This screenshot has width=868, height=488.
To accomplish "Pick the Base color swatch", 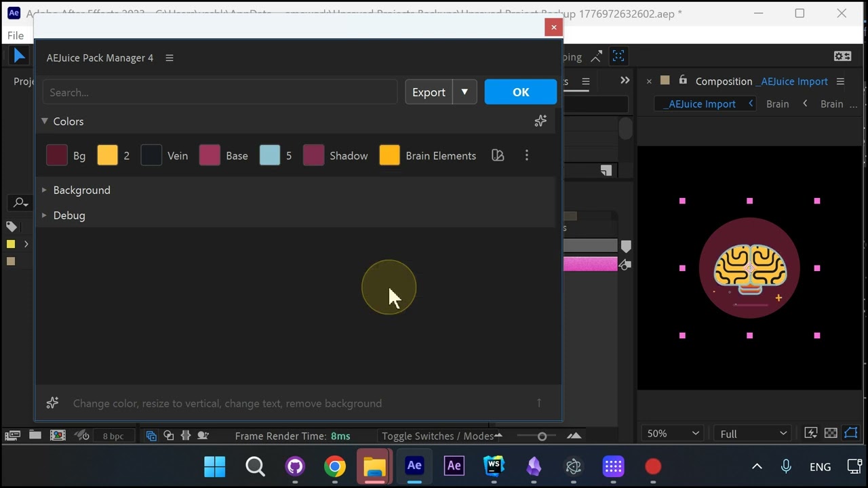I will point(210,156).
